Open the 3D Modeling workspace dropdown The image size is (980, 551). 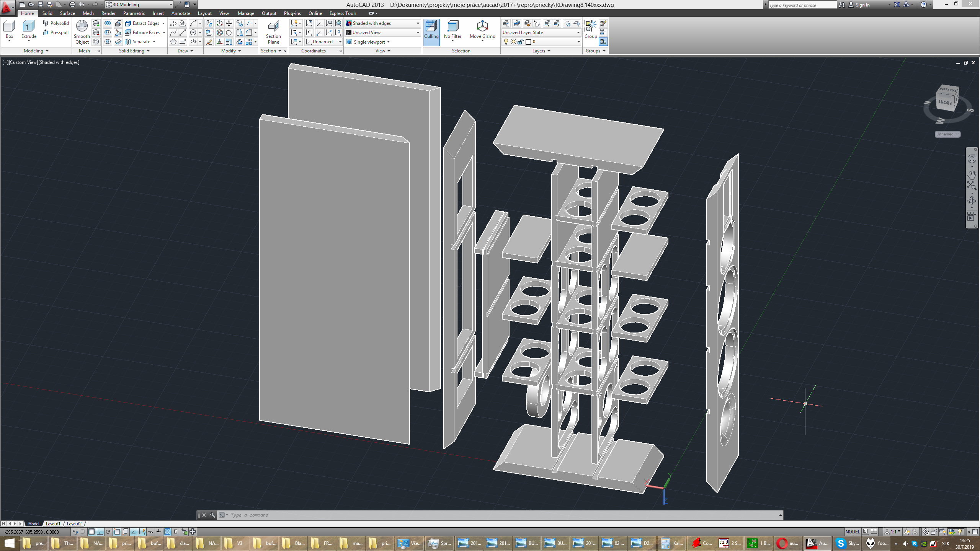(x=171, y=5)
